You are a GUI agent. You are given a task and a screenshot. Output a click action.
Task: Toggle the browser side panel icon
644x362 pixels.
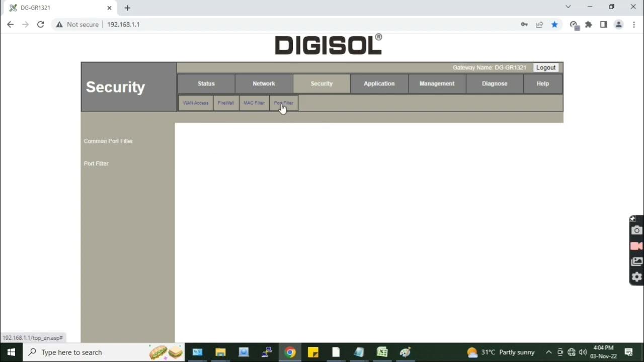point(603,24)
